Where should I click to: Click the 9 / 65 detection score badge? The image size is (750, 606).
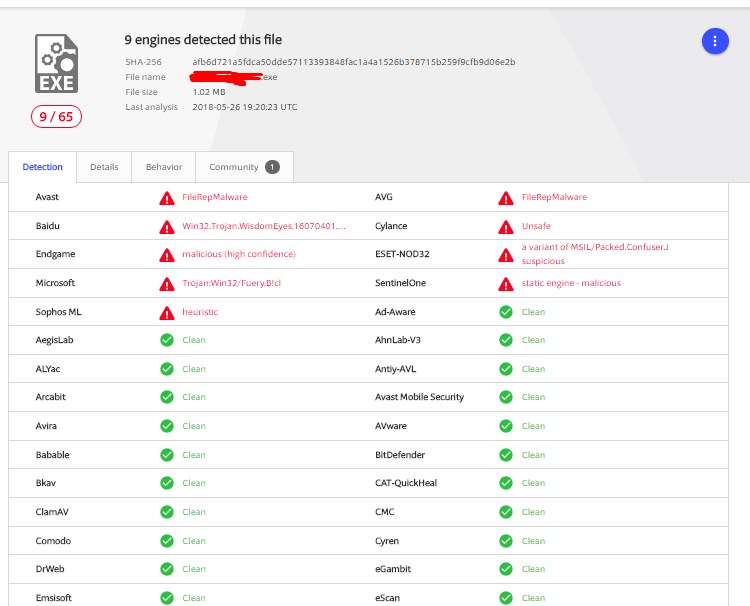click(x=56, y=117)
